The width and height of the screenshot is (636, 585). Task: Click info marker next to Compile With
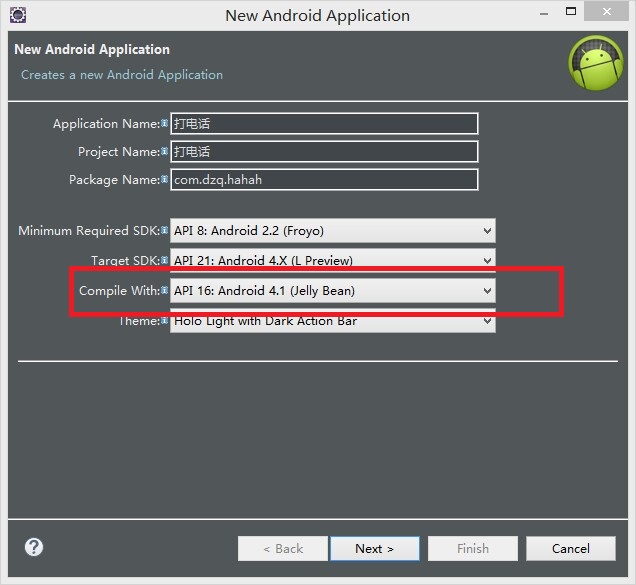pos(164,290)
